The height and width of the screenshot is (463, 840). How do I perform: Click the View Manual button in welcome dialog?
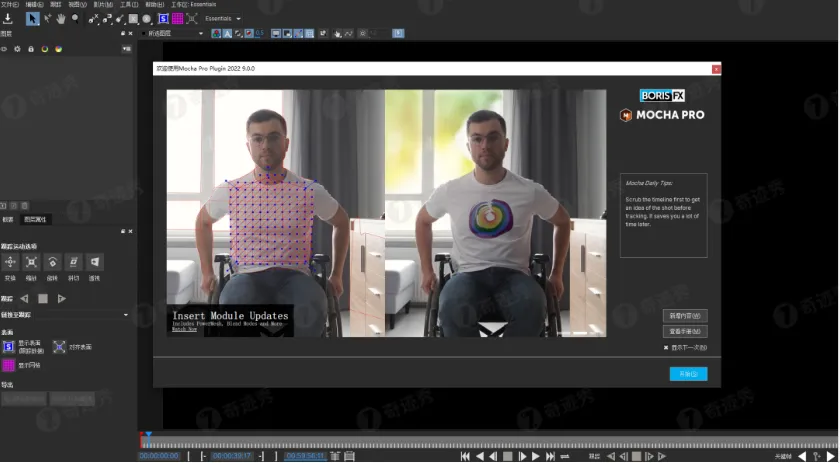point(685,332)
